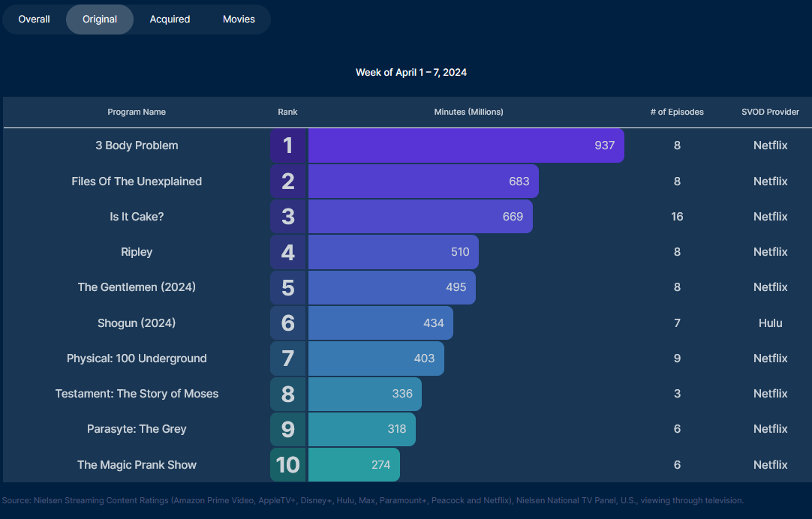
Task: Click the SVOD Provider column header
Action: (x=770, y=112)
